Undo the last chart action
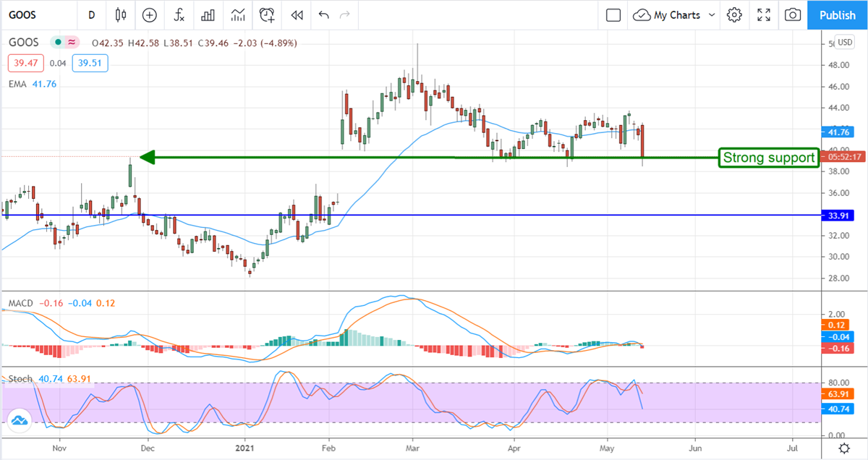 point(323,14)
